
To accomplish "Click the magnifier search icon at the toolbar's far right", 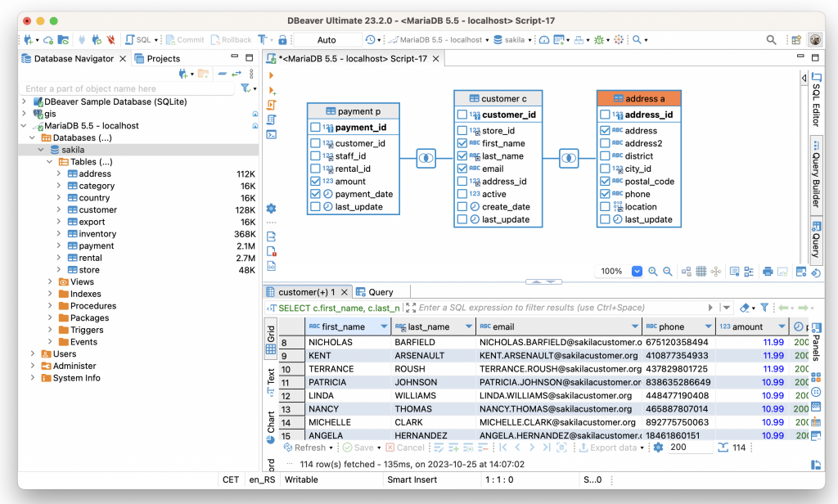I will click(x=771, y=39).
